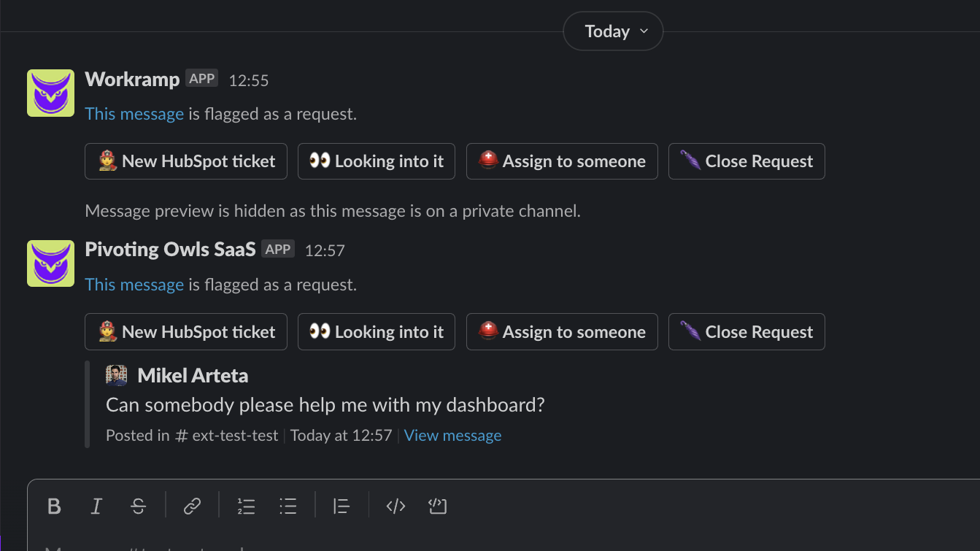The image size is (980, 551).
Task: Select the insert link icon
Action: pos(192,506)
